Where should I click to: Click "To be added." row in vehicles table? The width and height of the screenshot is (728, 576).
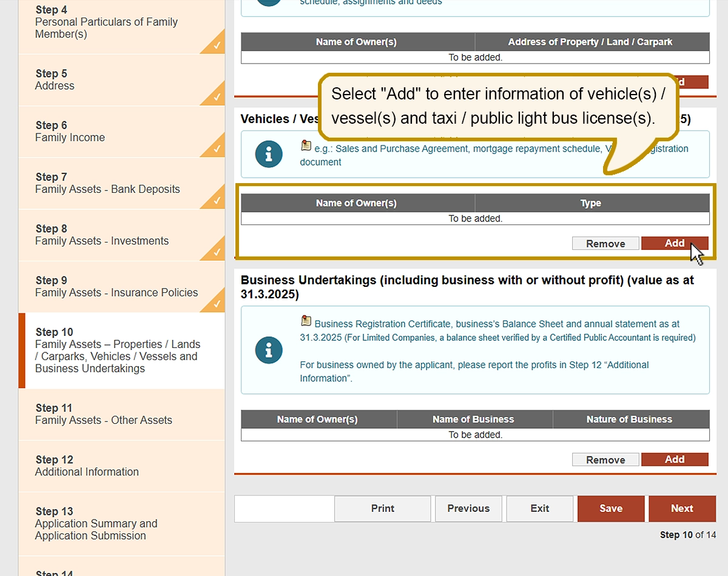point(476,218)
